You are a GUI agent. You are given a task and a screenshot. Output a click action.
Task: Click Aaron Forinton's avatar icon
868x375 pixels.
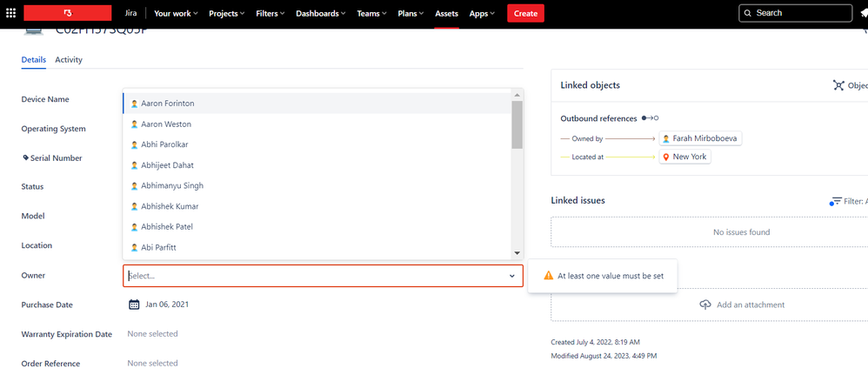[x=134, y=104]
